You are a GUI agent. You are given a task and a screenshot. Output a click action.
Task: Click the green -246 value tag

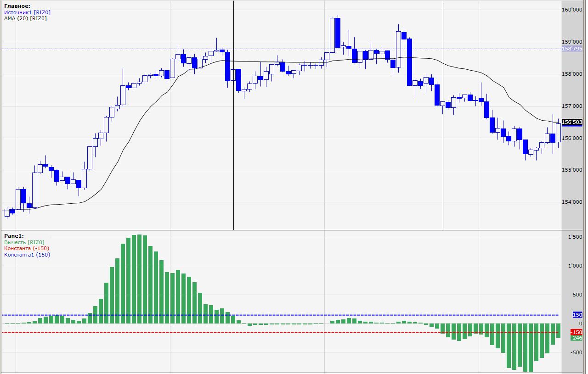click(x=577, y=338)
